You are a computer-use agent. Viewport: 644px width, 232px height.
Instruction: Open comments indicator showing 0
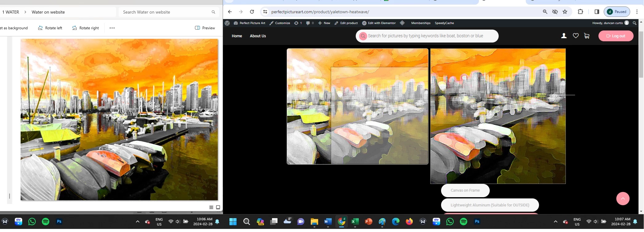310,23
